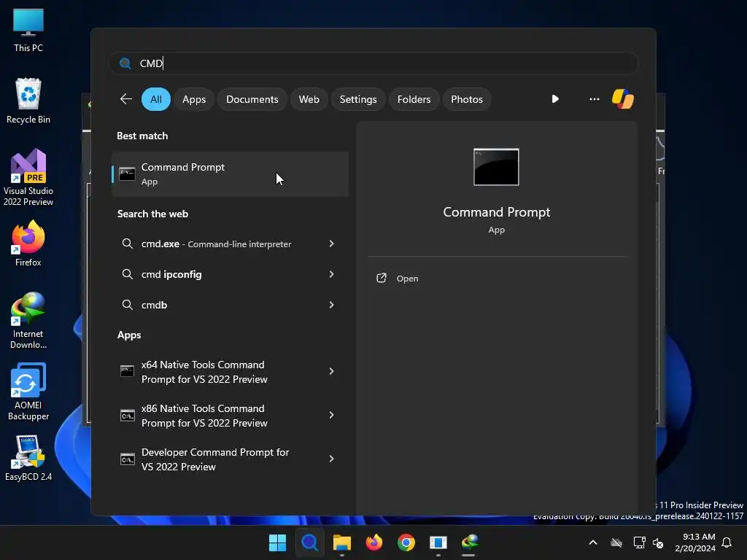Click the blue window app icon on the taskbar
747x560 pixels.
438,542
